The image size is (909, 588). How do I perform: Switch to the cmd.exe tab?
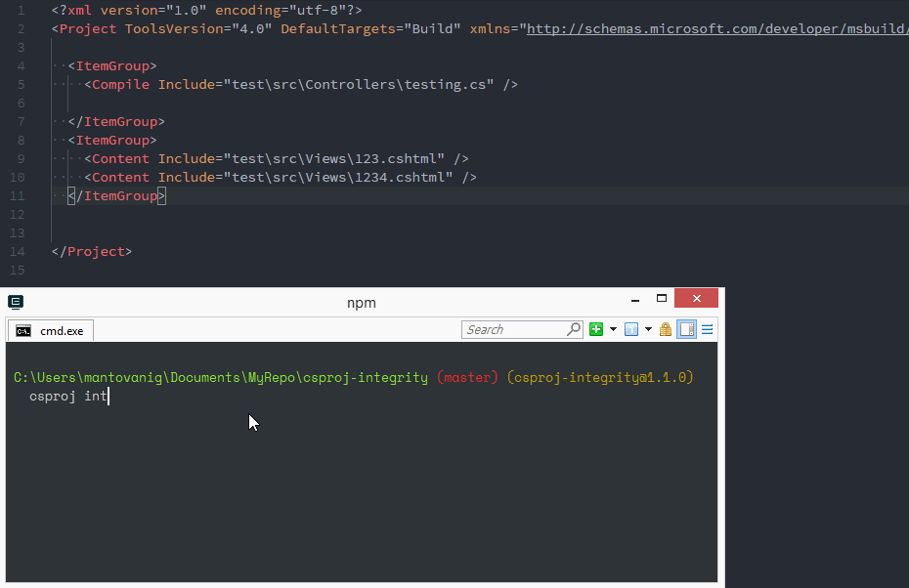(x=51, y=331)
